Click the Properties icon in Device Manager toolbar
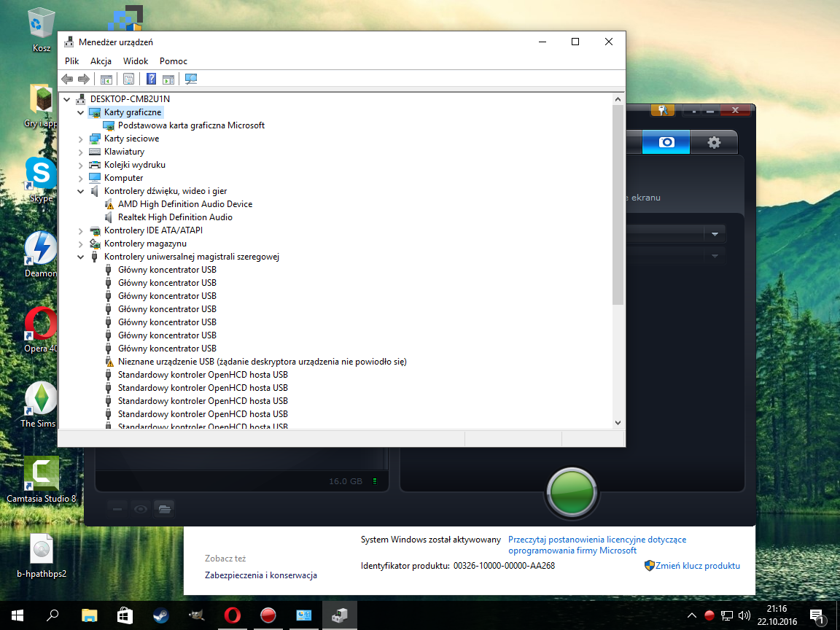Viewport: 840px width, 630px height. (128, 79)
